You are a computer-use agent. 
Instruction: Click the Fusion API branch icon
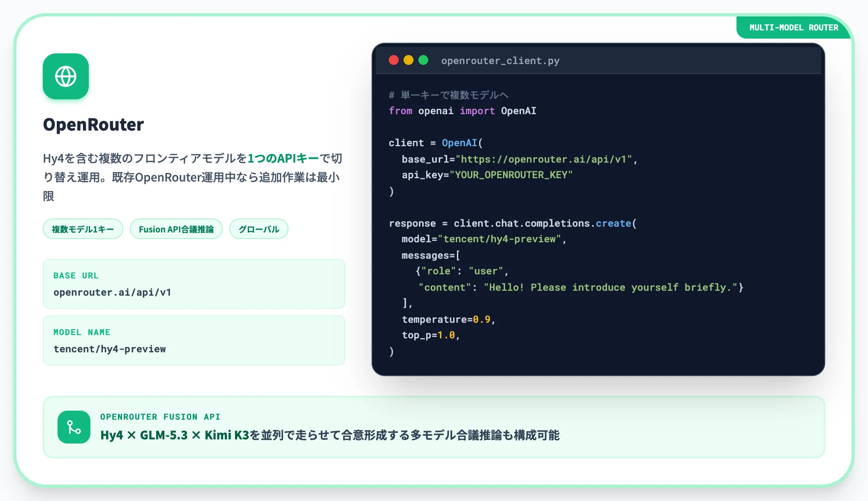[x=74, y=427]
